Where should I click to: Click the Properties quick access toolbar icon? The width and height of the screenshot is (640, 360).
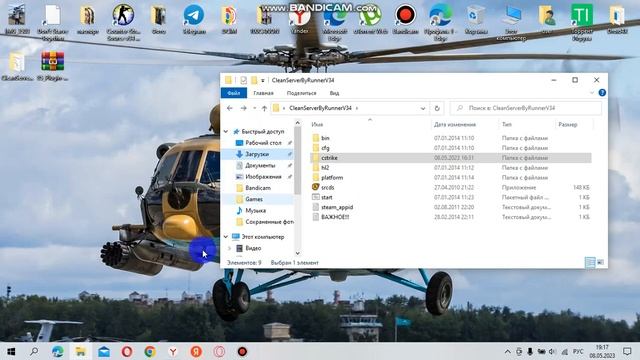244,80
